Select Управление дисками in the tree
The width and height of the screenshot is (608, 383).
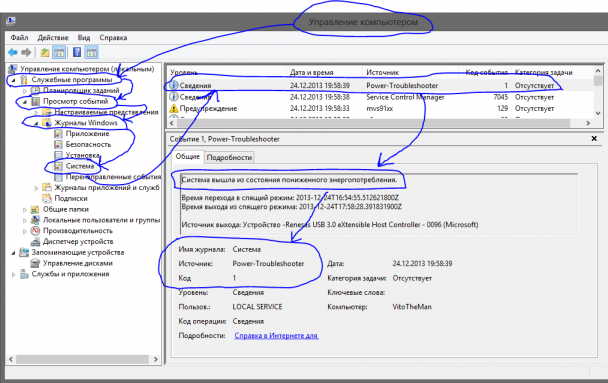click(78, 263)
